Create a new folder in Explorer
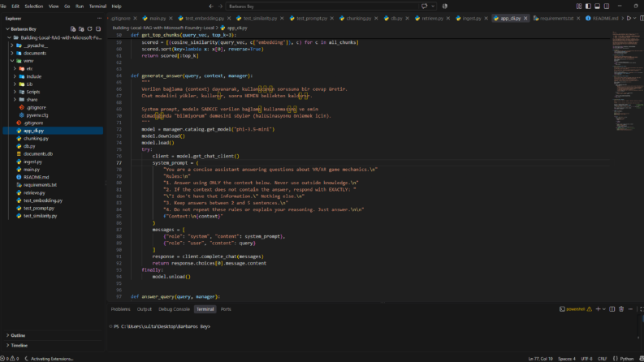Screen dimensions: 644x362 (x=81, y=29)
